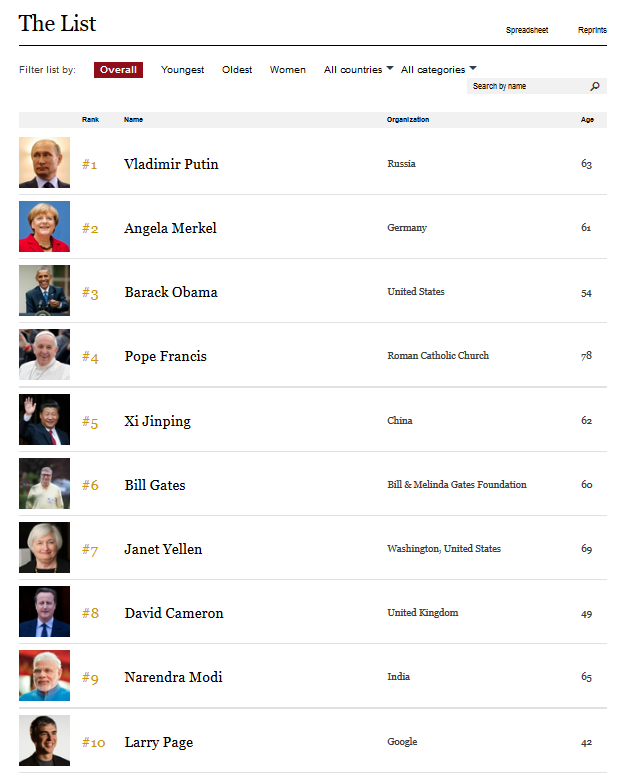Sort by the Age column header

click(x=587, y=120)
